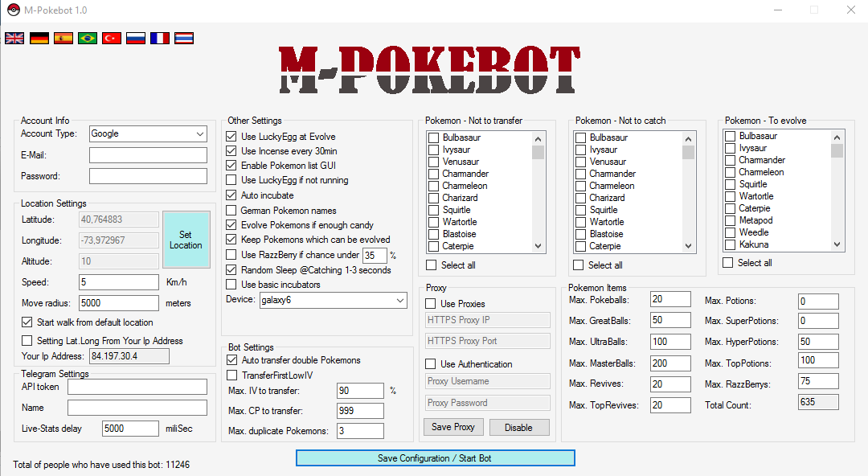Focus the Max. HyperPotions field
This screenshot has width=868, height=476.
click(818, 342)
